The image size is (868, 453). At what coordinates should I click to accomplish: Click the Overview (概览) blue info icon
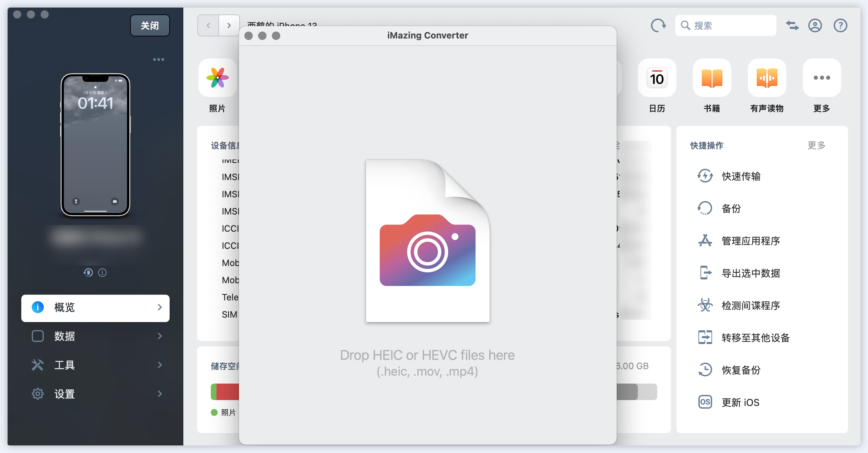[x=38, y=307]
